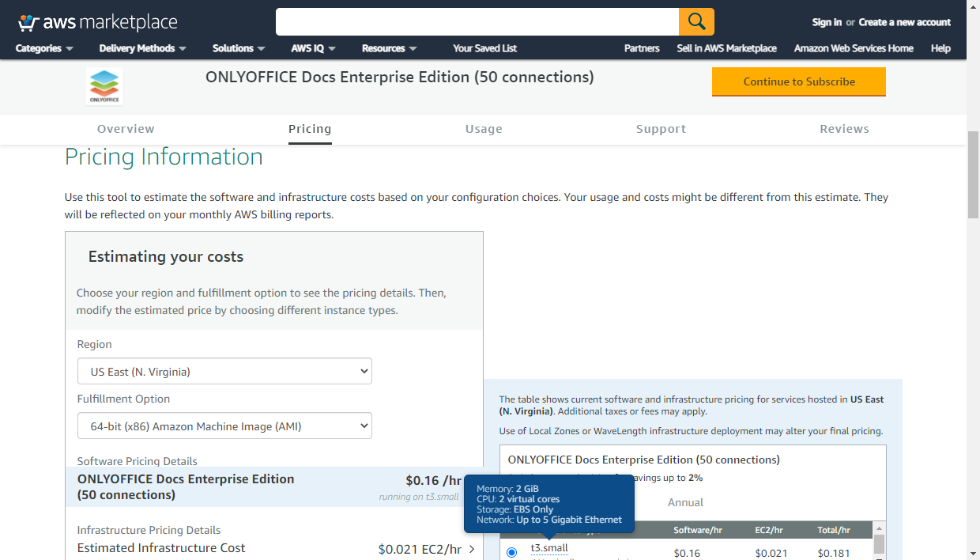Click the Sign in link

tap(826, 22)
